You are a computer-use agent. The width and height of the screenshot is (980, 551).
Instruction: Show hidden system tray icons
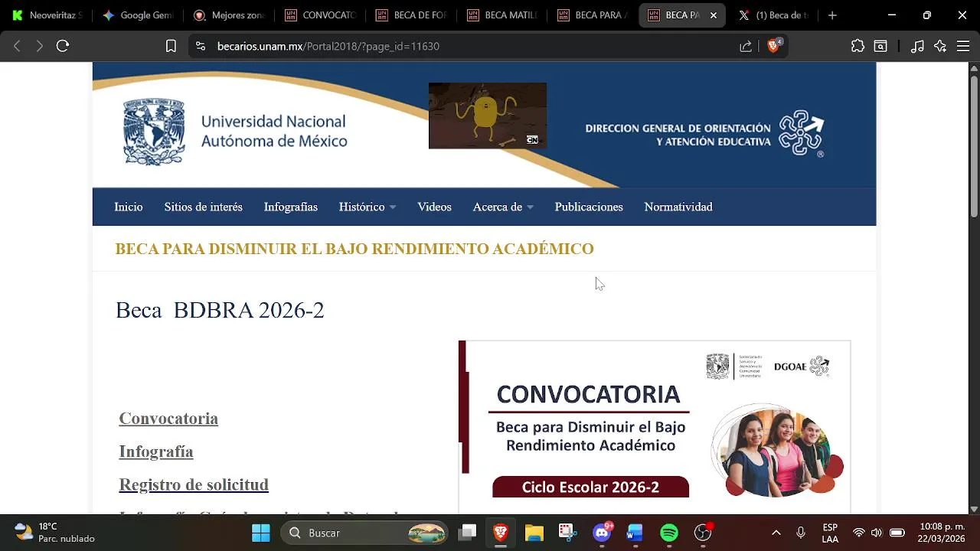coord(776,533)
